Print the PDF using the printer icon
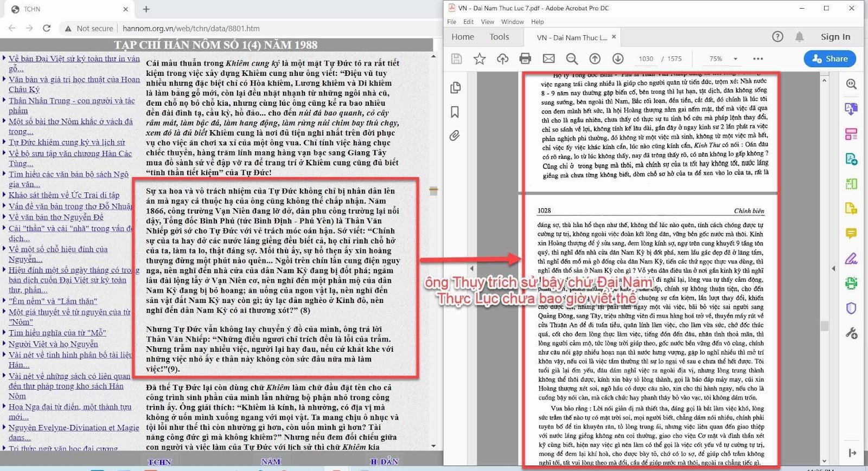The height and width of the screenshot is (471, 868). [525, 59]
